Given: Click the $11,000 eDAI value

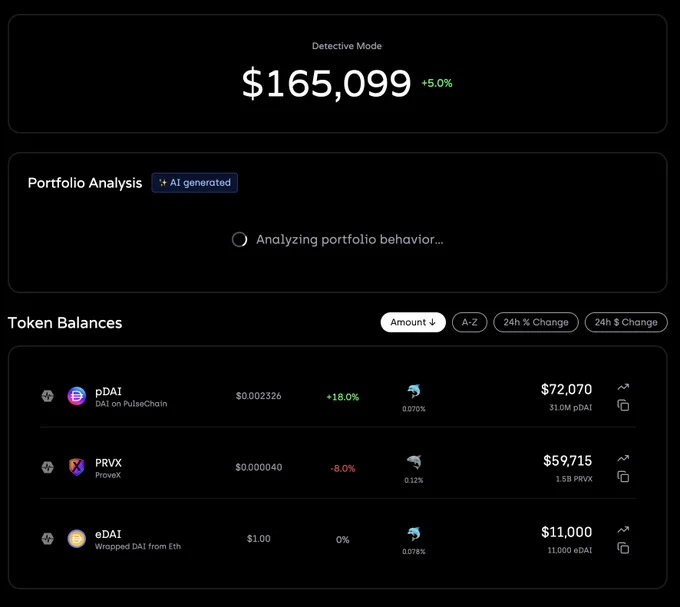Looking at the screenshot, I should pos(566,532).
